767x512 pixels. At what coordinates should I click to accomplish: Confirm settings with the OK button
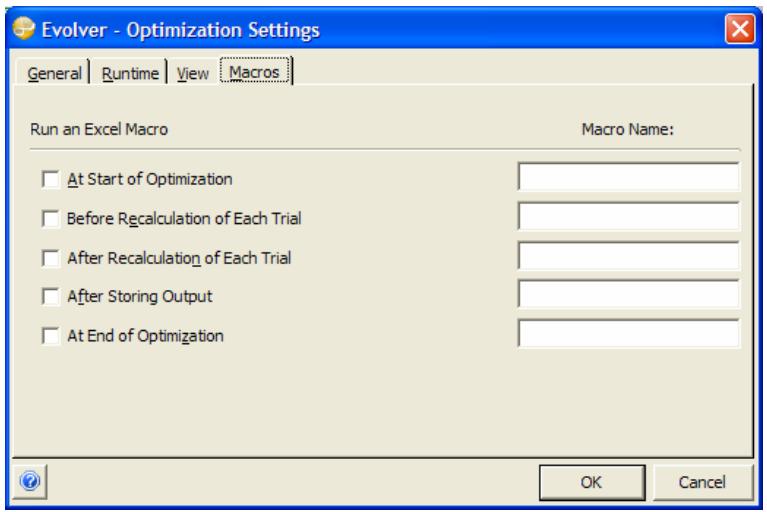coord(592,482)
